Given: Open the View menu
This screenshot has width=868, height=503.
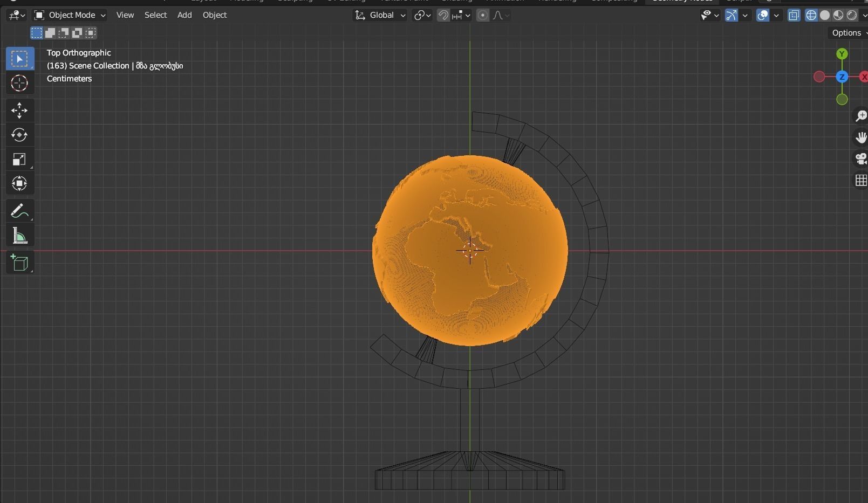Looking at the screenshot, I should coord(125,15).
